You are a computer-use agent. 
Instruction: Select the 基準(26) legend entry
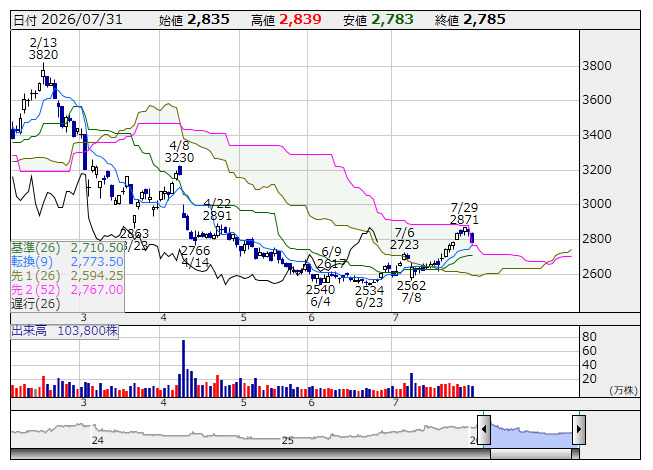coord(35,248)
